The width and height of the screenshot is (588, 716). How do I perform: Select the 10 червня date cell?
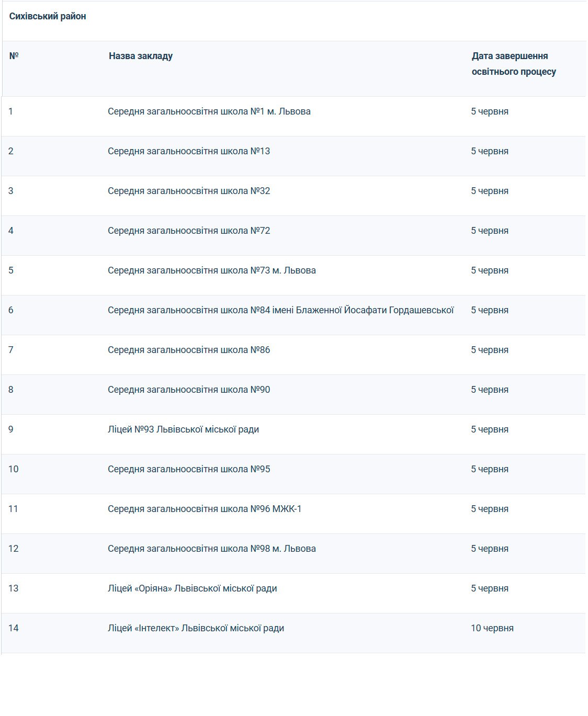point(492,628)
